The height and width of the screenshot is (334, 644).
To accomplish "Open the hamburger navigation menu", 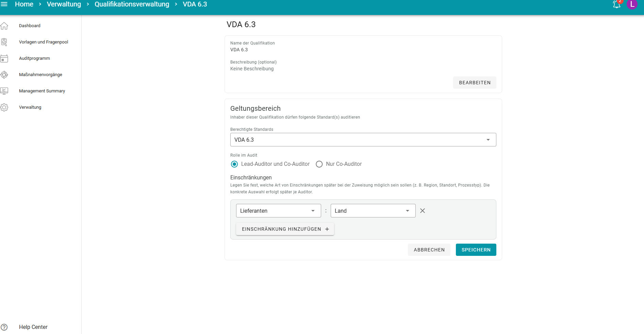I will coord(4,4).
